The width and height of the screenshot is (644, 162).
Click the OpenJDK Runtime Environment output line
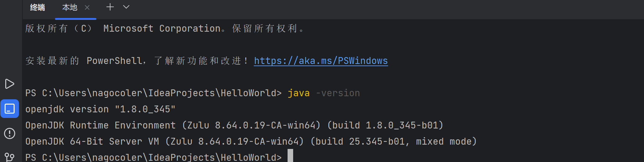tap(235, 125)
